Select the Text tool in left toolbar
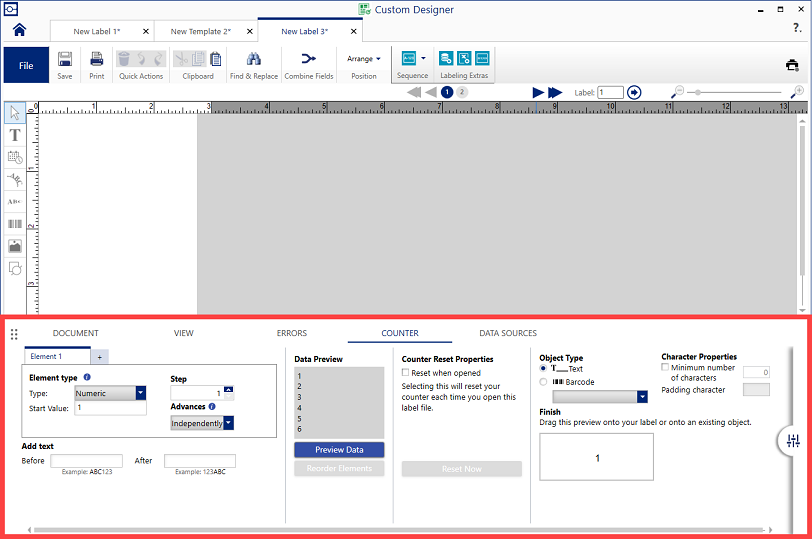Screen dimensions: 812x539 click(x=15, y=135)
